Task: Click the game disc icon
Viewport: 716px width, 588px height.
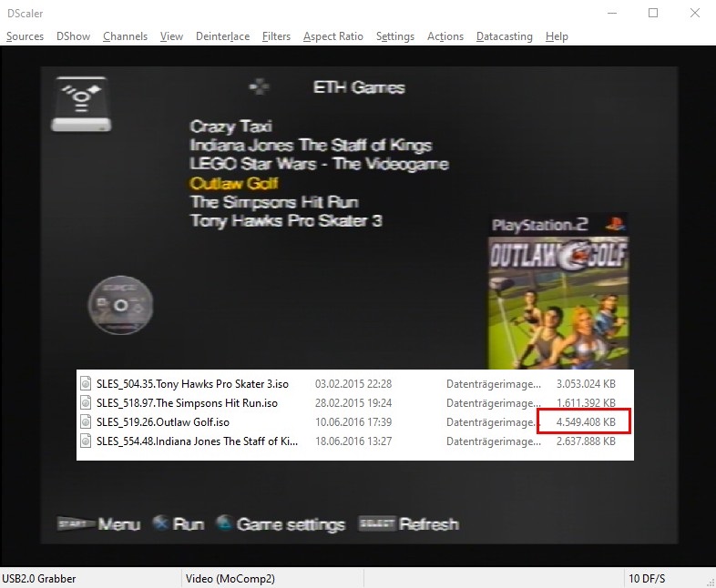Action: tap(120, 305)
